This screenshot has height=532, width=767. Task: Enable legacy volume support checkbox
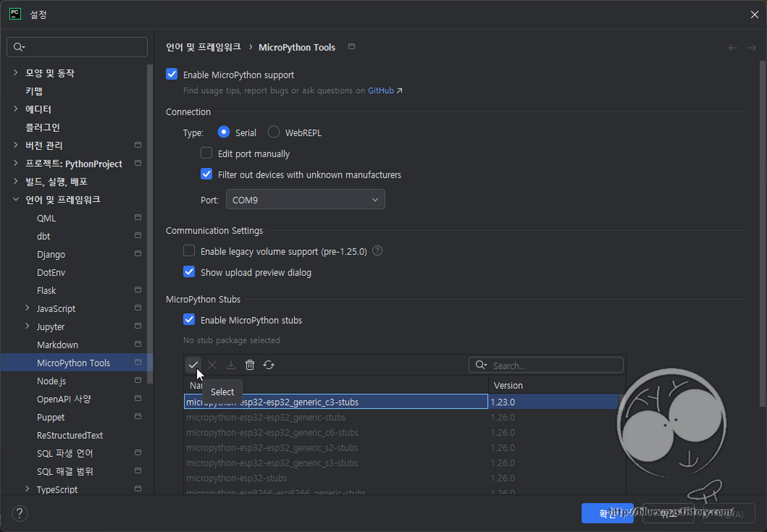pos(189,251)
